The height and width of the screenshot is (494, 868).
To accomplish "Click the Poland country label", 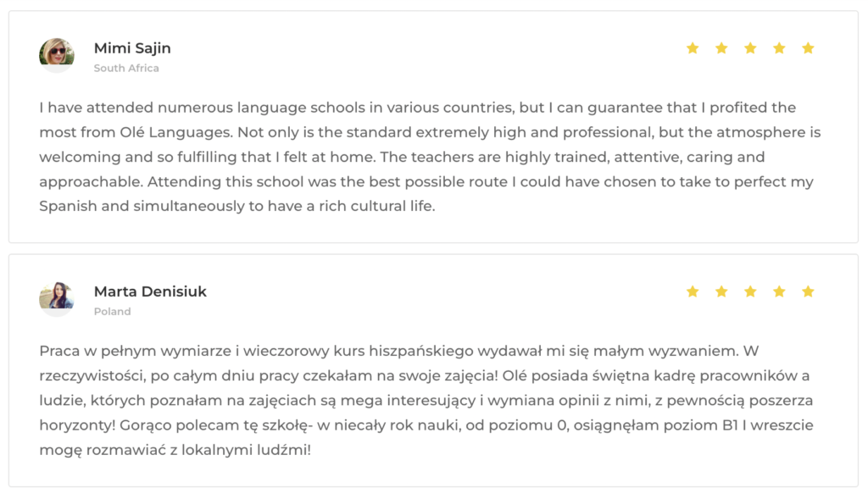I will 113,312.
